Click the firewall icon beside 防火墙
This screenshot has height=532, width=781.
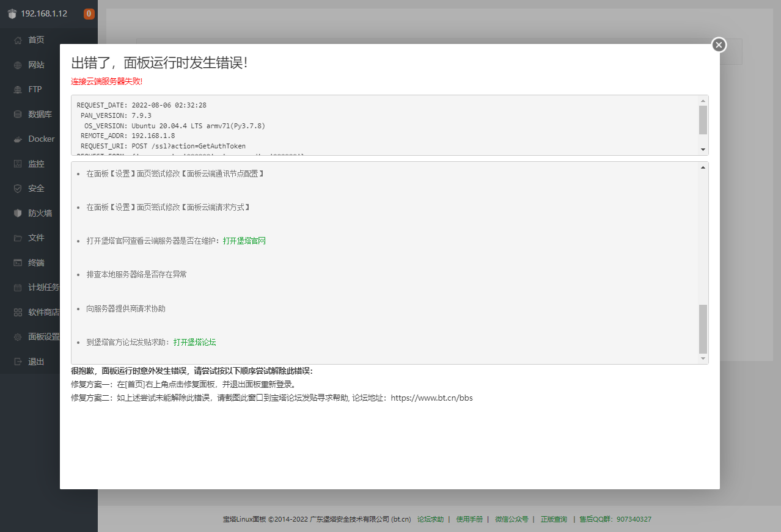pos(18,213)
